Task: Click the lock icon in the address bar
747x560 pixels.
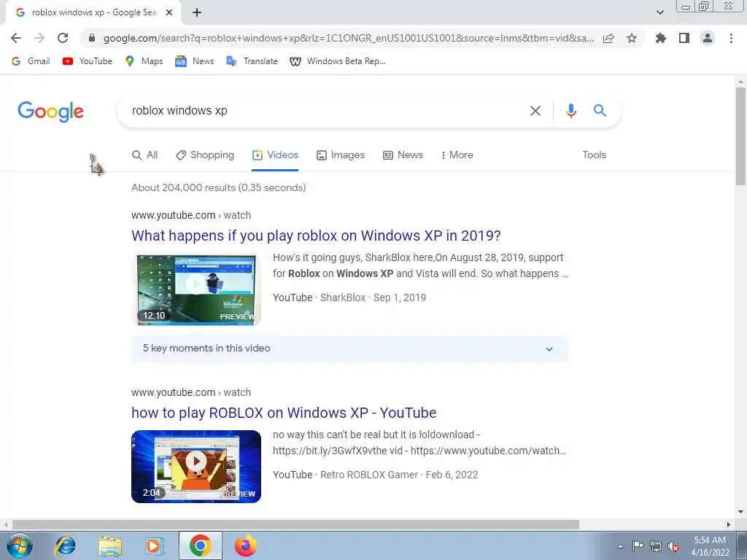Action: tap(92, 38)
